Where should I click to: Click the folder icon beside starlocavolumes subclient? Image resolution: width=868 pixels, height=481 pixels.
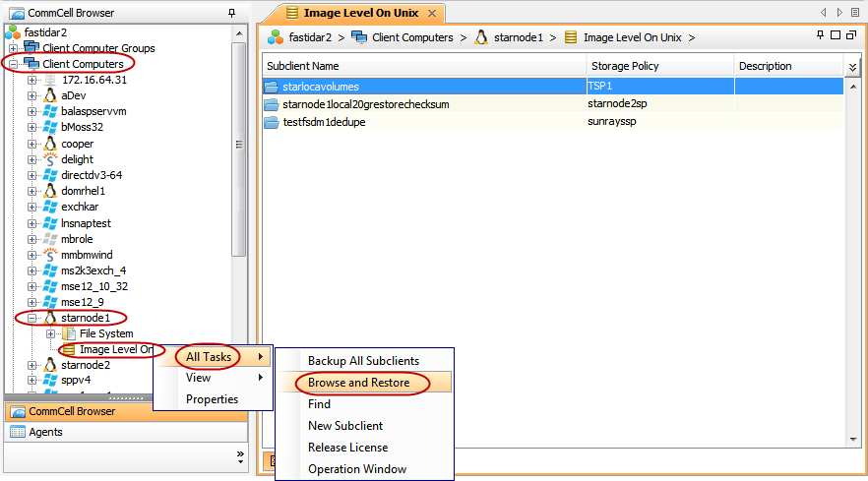(272, 87)
